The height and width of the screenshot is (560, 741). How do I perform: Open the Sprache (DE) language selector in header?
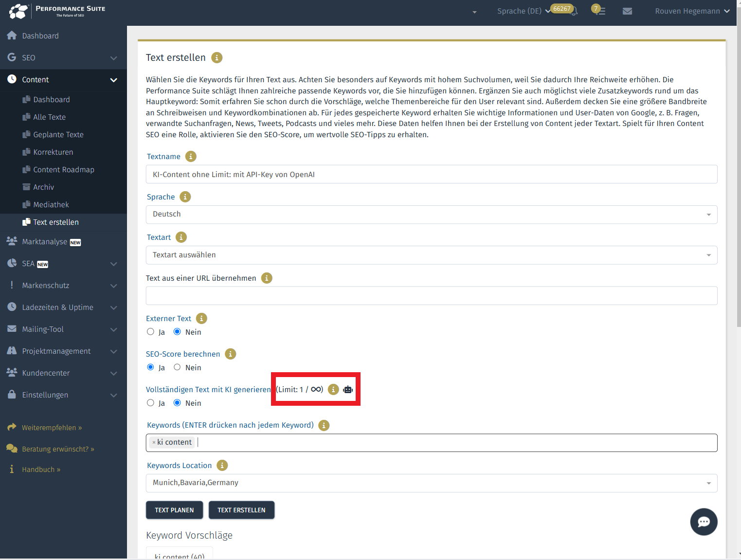[524, 11]
